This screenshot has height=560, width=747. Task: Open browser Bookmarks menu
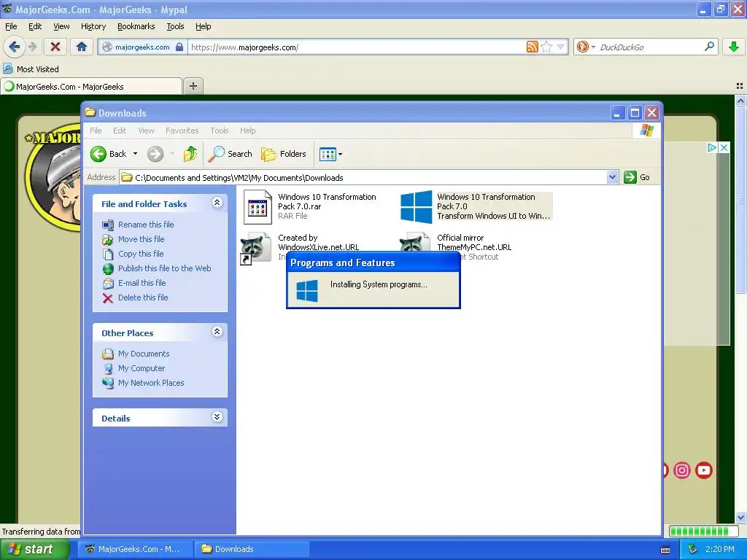point(136,26)
